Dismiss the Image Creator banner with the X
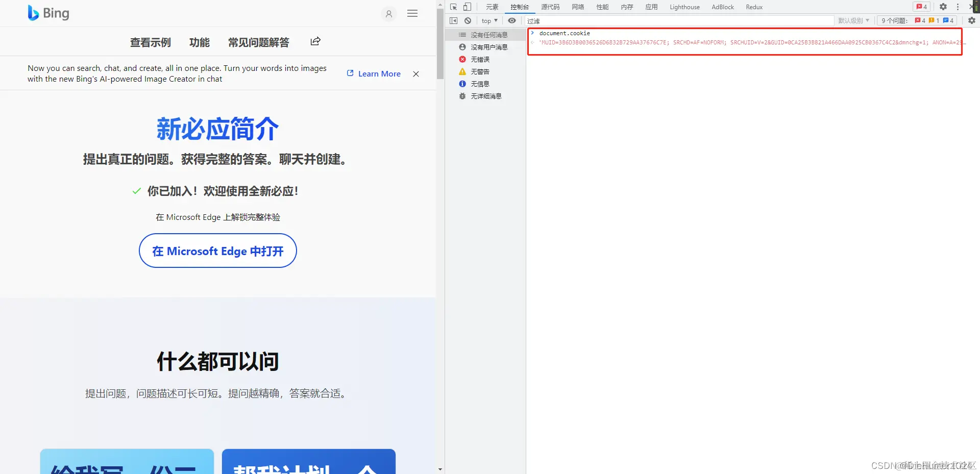 click(416, 74)
